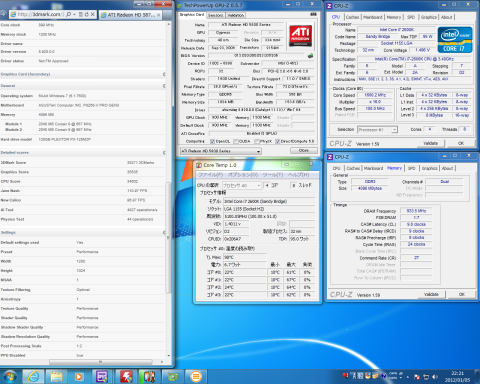Image resolution: width=480 pixels, height=384 pixels.
Task: Switch to the Sensors tab in GPU-Z
Action: point(216,15)
